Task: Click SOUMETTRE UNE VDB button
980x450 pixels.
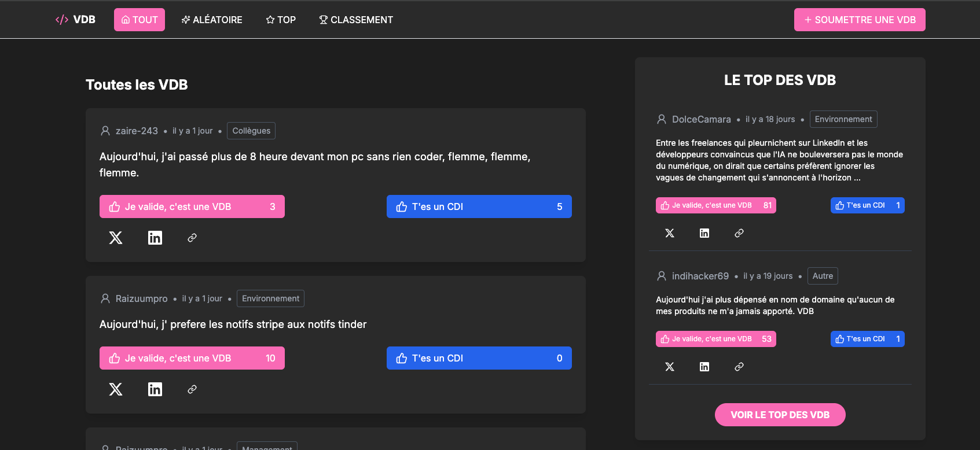Action: tap(860, 20)
